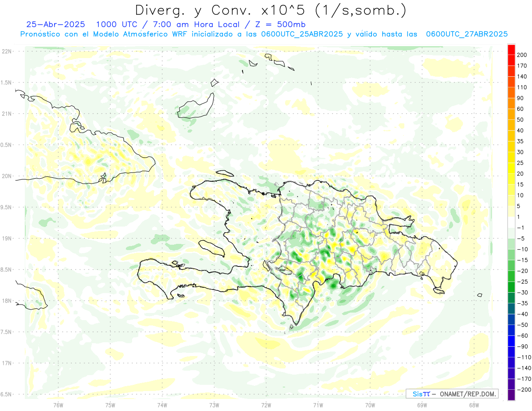Click the '22N' latitude label
Screen dimensions: 532x411
pyautogui.click(x=6, y=51)
